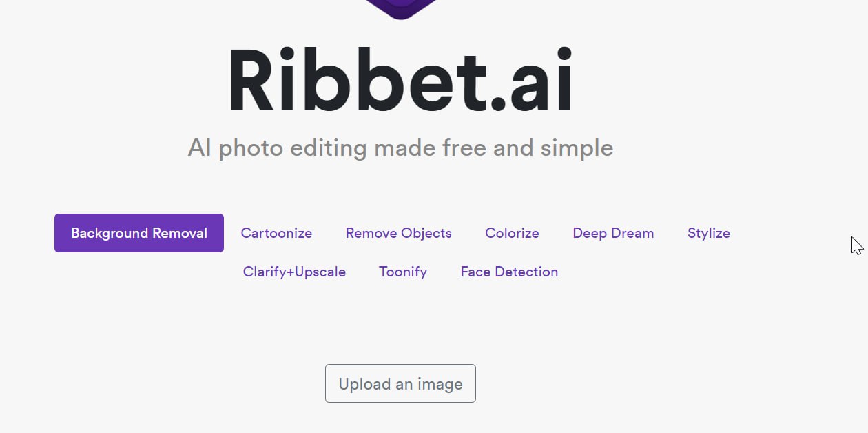Choose the Colorize option
Screen dimensions: 868x433
(x=512, y=233)
